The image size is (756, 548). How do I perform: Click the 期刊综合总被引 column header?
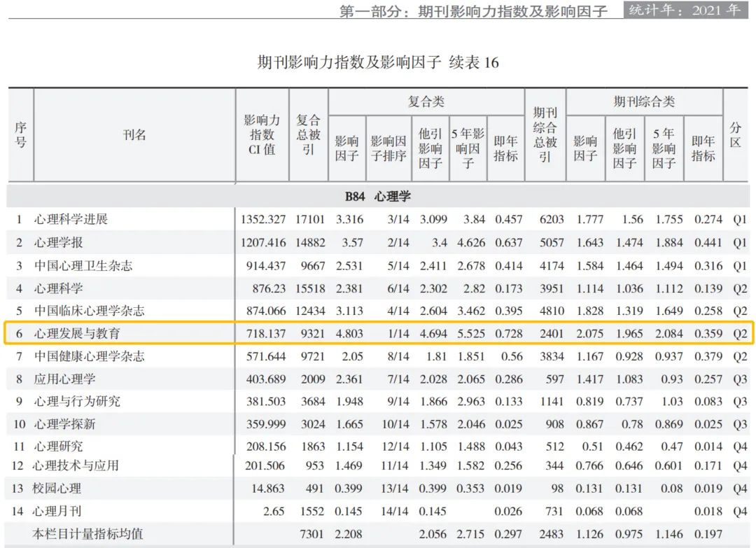pos(545,135)
